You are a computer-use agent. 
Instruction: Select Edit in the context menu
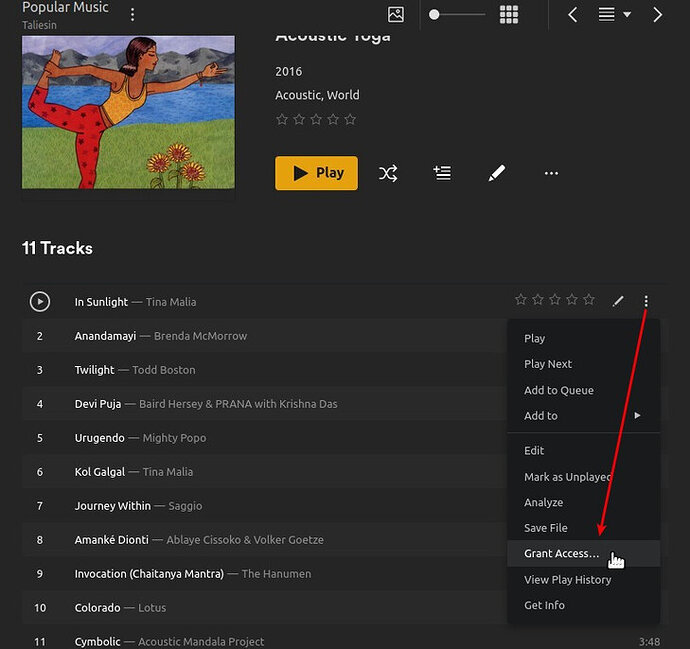[x=584, y=451]
